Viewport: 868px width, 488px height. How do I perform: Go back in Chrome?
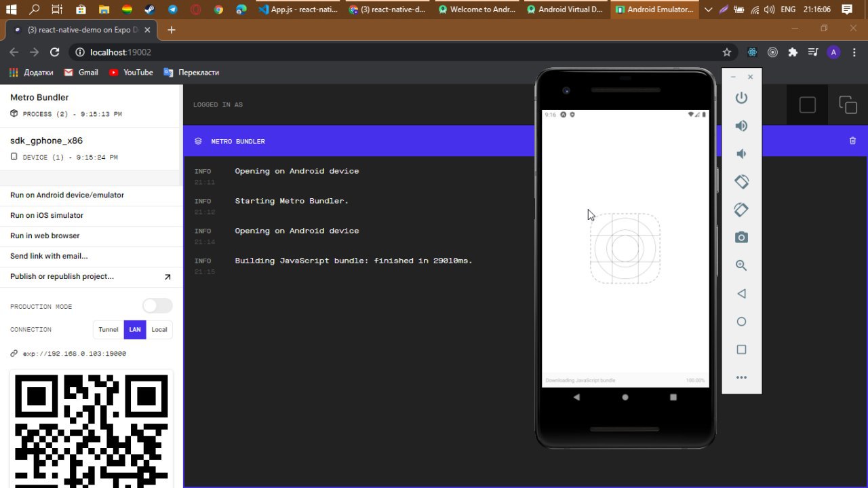click(x=14, y=52)
